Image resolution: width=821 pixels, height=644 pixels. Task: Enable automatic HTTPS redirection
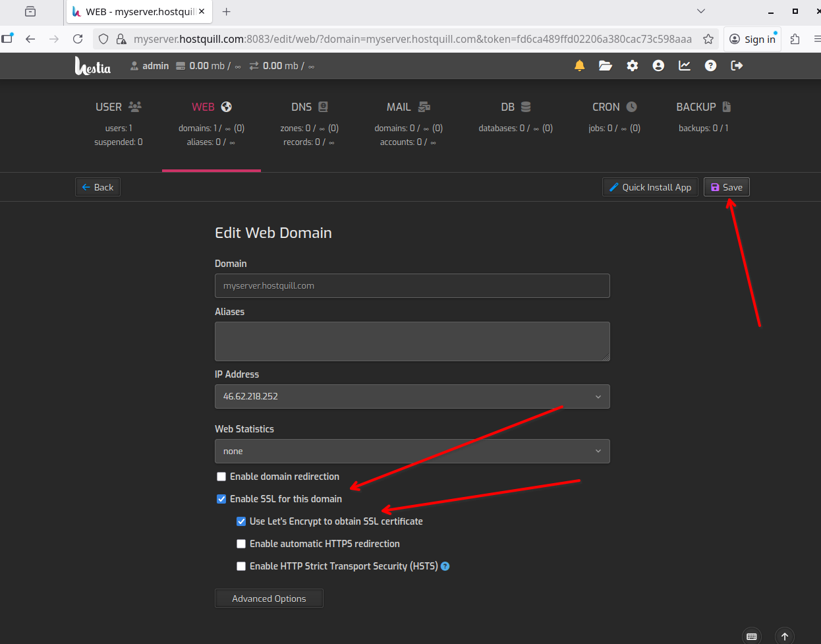(x=241, y=543)
